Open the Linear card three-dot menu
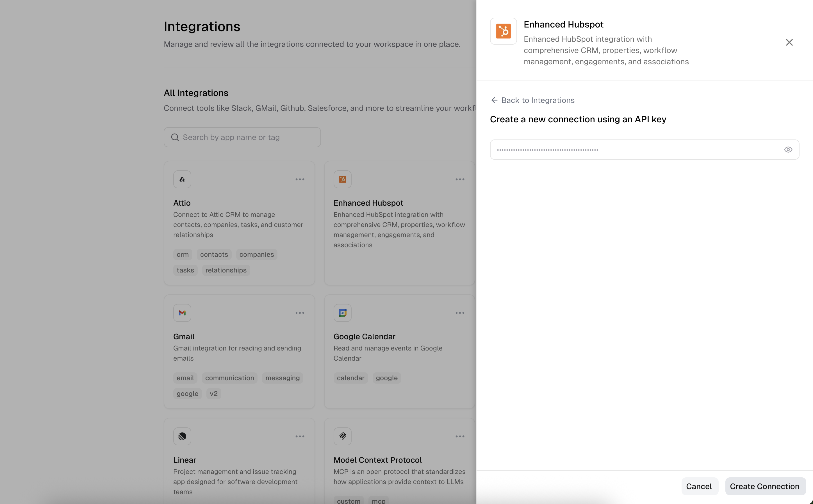Viewport: 813px width, 504px height. point(299,436)
